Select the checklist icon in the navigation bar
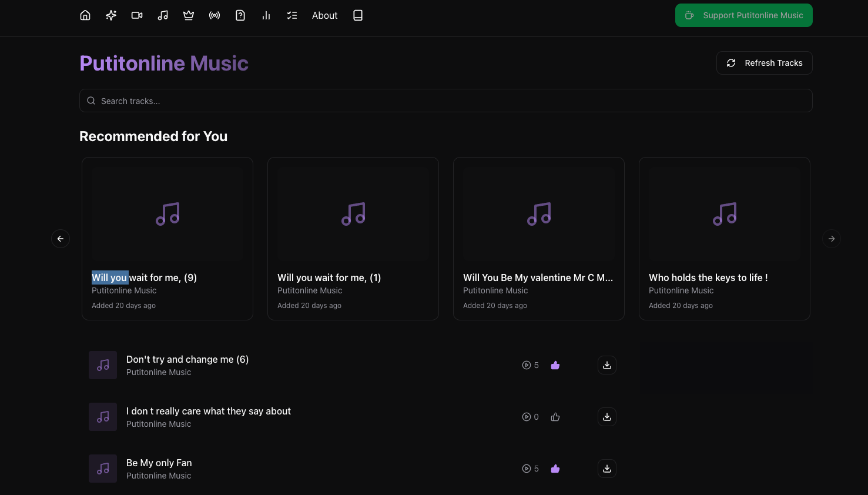The height and width of the screenshot is (495, 868). (292, 15)
